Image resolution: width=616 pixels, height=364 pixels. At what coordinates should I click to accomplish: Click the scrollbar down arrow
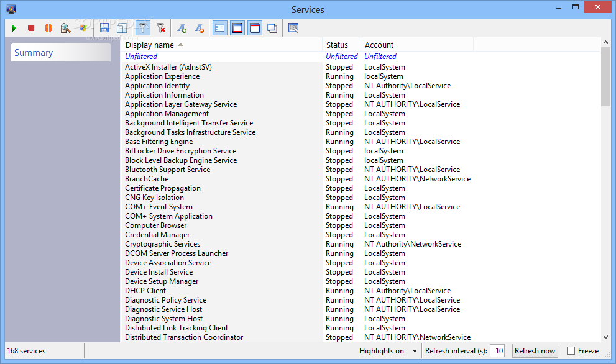point(605,337)
